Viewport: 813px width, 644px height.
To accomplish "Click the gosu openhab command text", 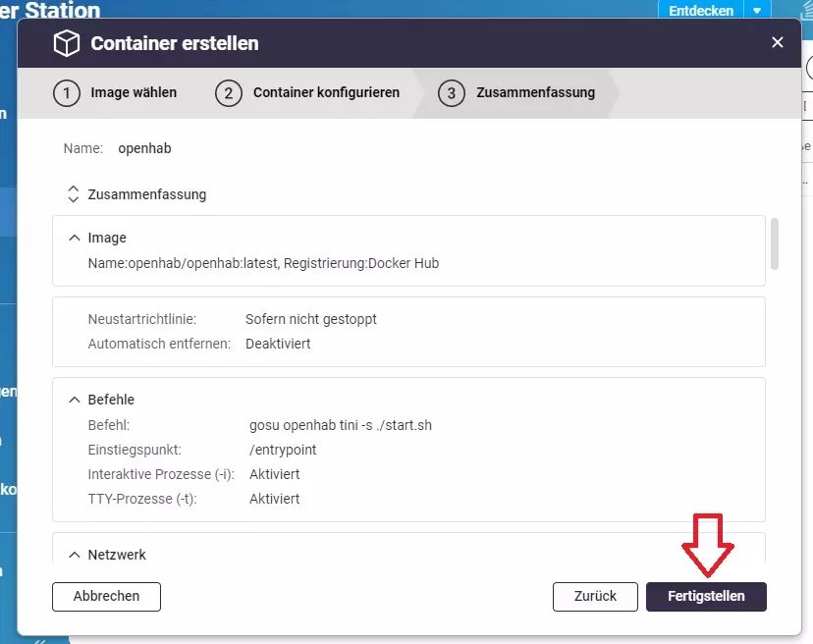I will (341, 425).
